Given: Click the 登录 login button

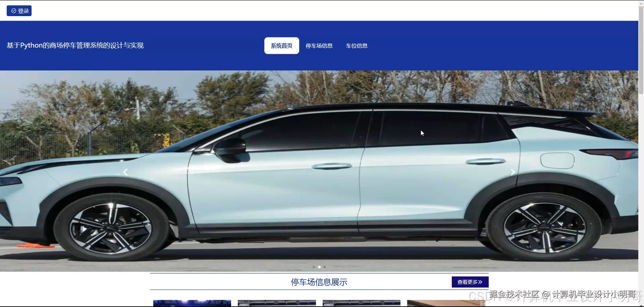Looking at the screenshot, I should point(19,11).
